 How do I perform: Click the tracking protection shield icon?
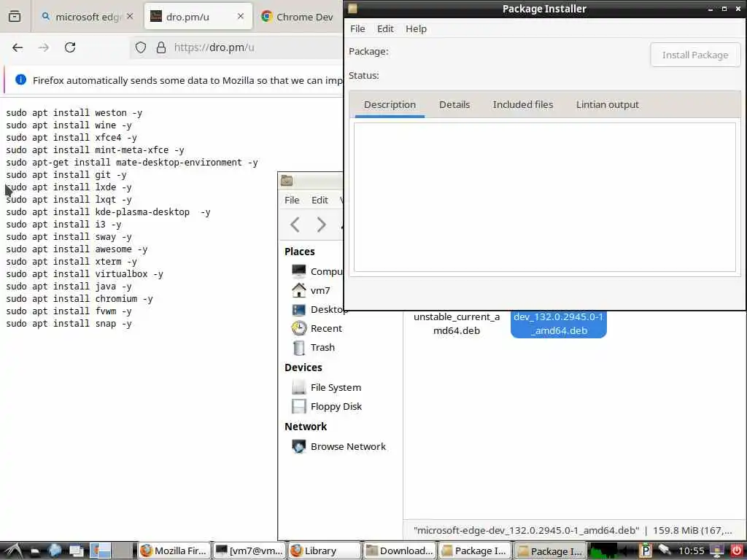(141, 47)
